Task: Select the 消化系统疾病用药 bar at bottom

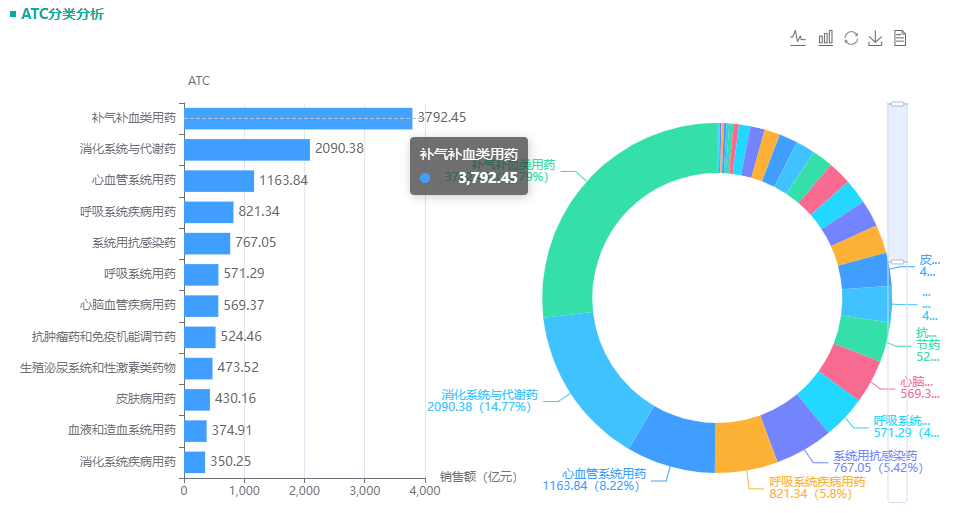Action: coord(194,462)
